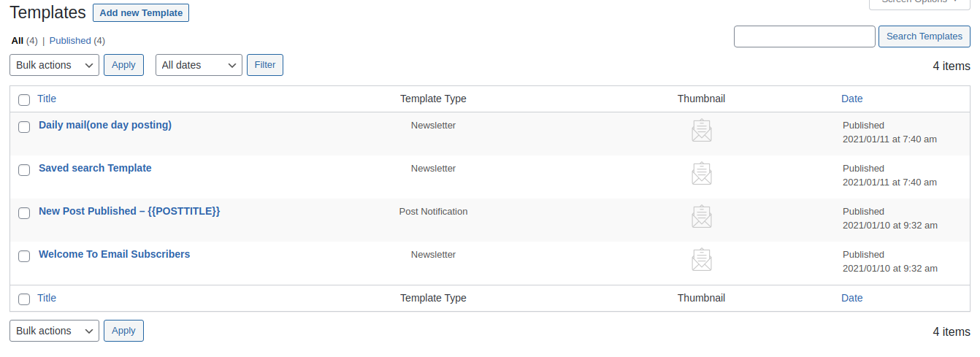Focus the template search input field

(804, 37)
